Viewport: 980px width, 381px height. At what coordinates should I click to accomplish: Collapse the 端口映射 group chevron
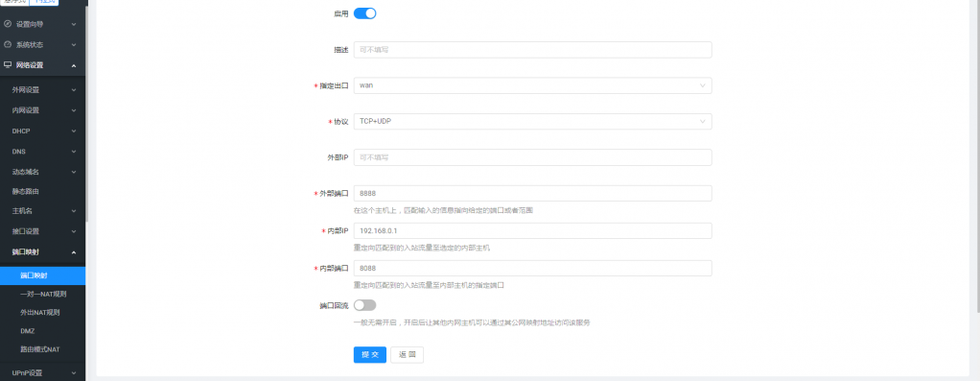point(74,252)
